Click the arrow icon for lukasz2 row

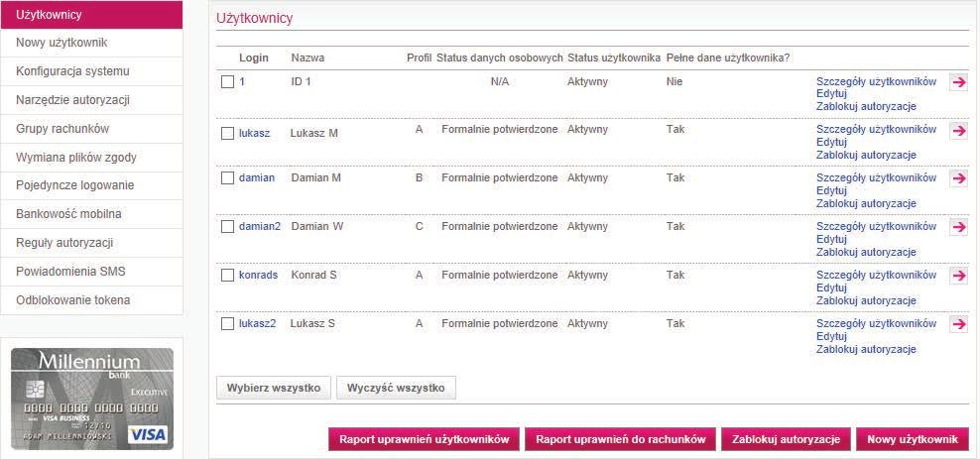coord(958,324)
